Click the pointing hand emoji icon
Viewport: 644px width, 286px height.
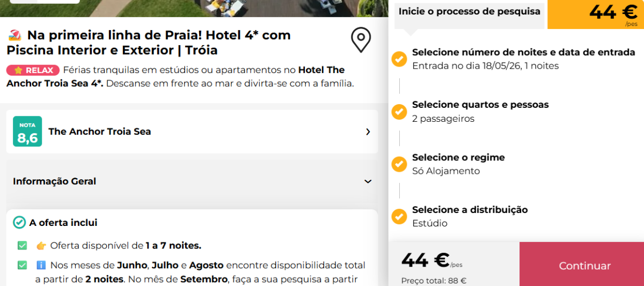(x=41, y=246)
